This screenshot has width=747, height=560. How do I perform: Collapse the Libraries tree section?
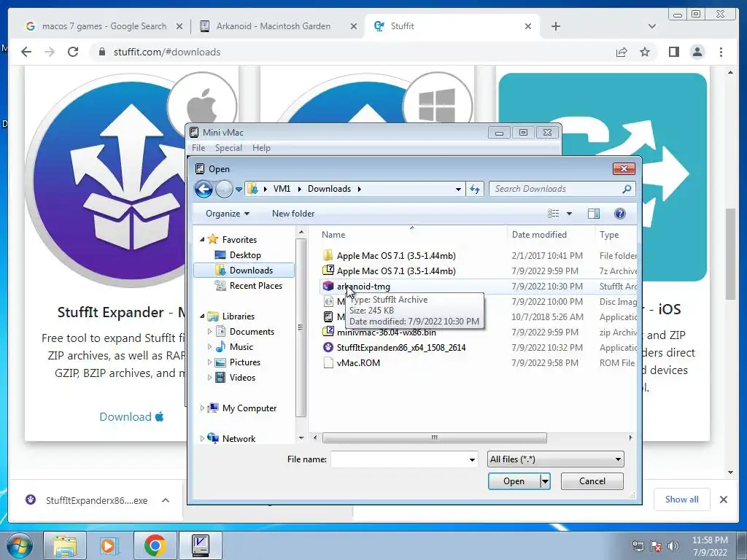click(202, 316)
